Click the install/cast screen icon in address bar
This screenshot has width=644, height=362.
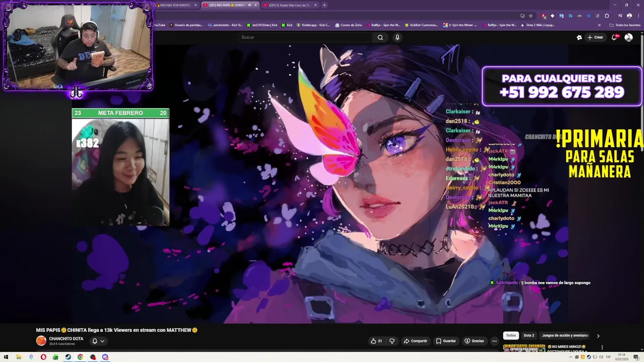(523, 16)
